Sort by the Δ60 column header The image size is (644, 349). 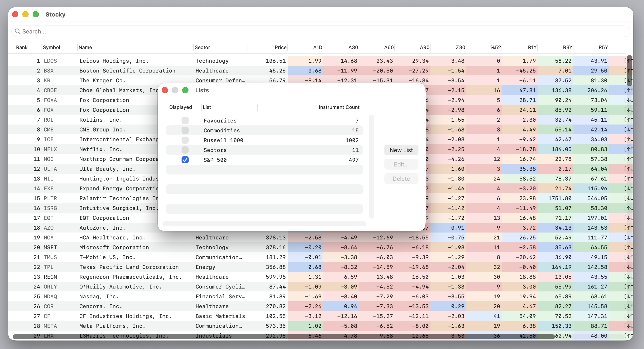pyautogui.click(x=389, y=47)
